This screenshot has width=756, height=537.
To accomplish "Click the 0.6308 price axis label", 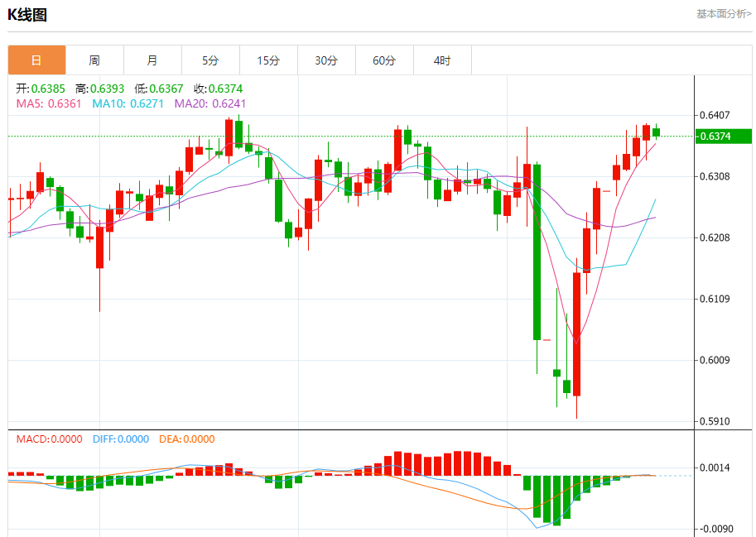I will [715, 176].
